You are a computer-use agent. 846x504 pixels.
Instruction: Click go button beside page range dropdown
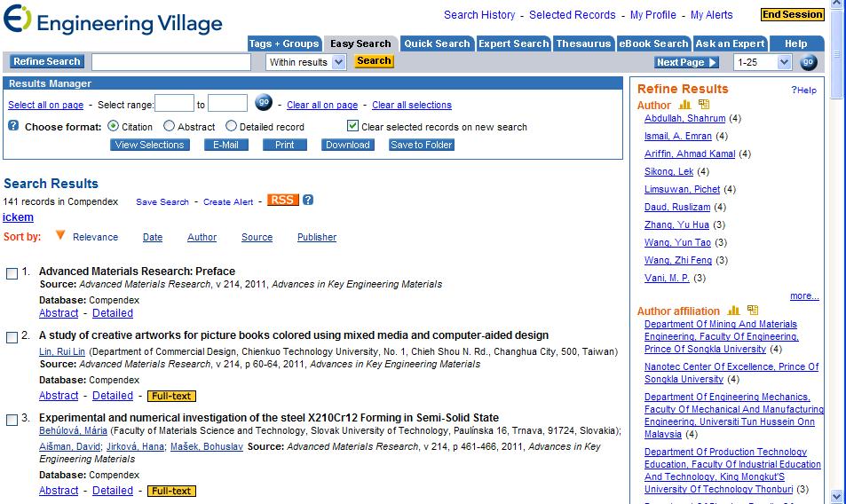click(808, 62)
